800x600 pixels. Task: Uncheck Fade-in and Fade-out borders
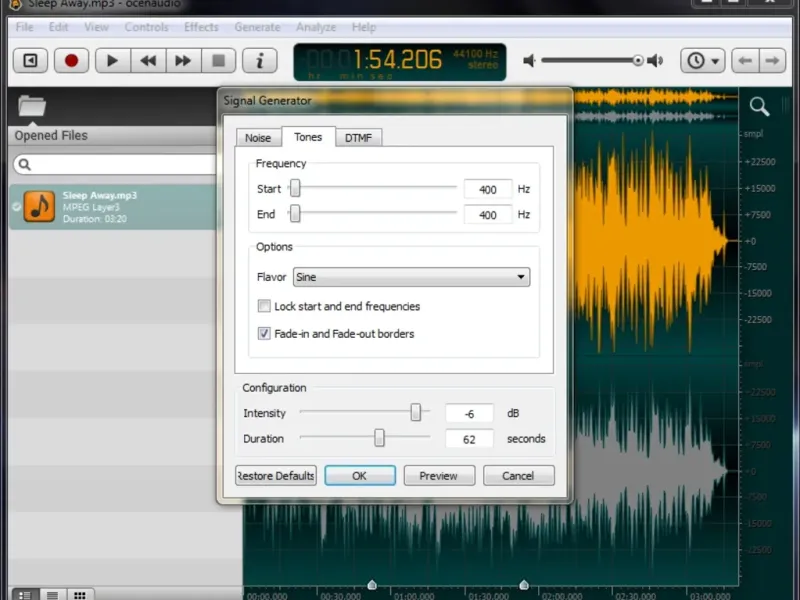pos(264,334)
